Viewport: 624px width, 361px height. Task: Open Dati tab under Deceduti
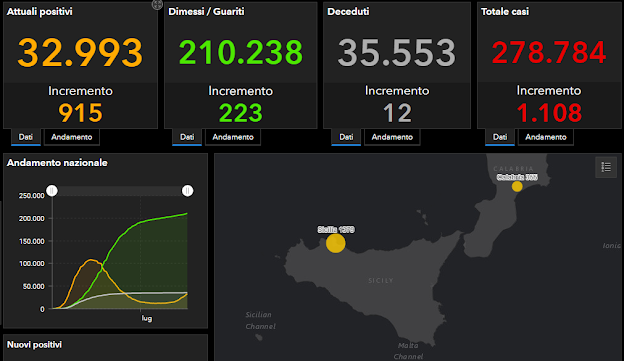point(346,137)
